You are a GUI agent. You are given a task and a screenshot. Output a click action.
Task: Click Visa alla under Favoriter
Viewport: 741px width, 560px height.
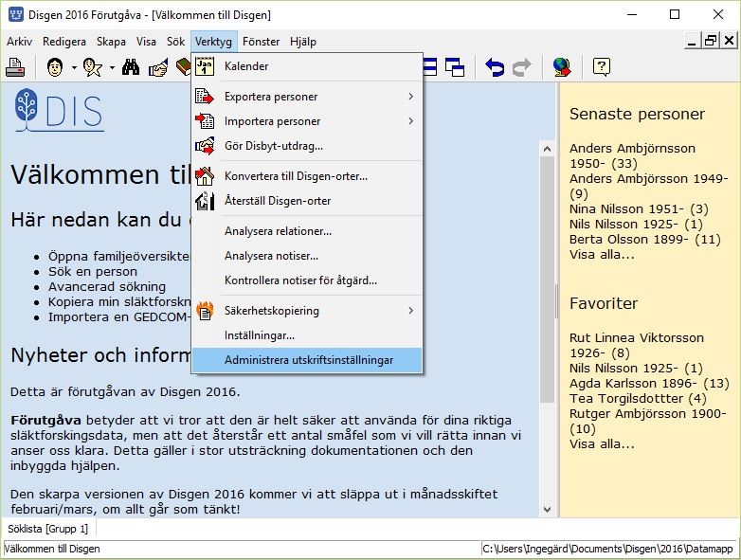602,443
